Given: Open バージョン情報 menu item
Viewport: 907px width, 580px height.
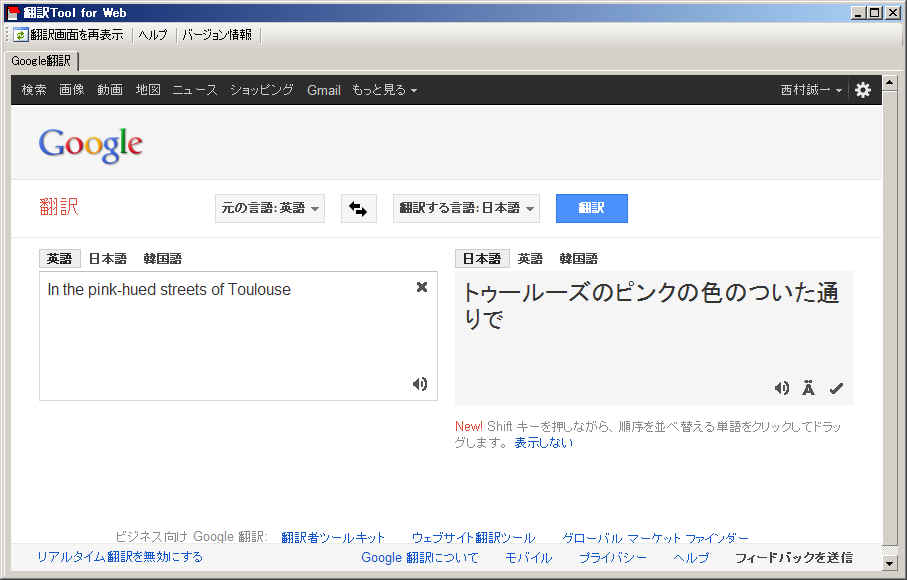Looking at the screenshot, I should [x=217, y=35].
